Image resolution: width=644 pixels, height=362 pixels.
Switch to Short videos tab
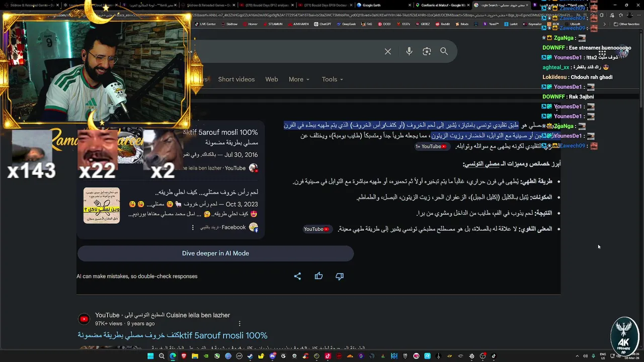coord(236,79)
